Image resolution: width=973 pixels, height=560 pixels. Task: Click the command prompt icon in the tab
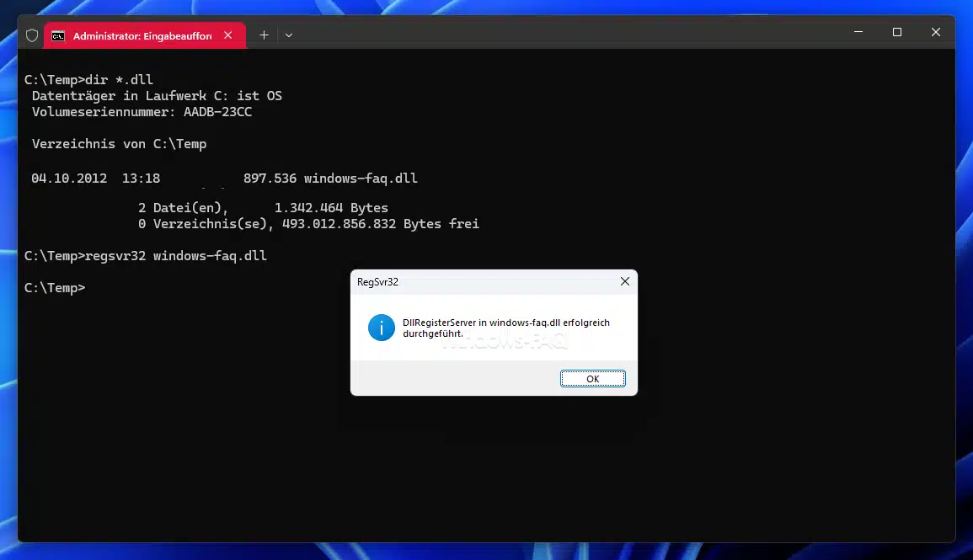pos(58,36)
